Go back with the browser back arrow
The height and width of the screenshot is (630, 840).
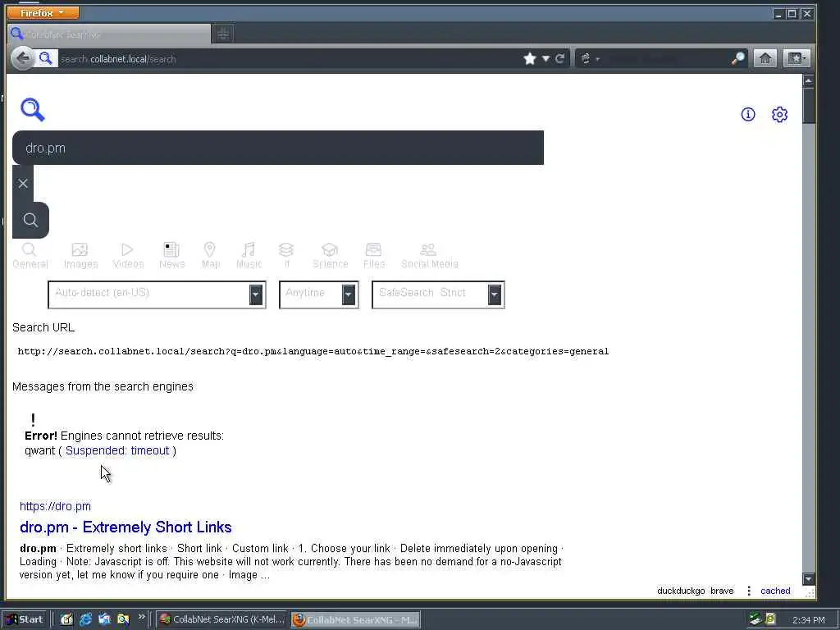click(x=23, y=58)
